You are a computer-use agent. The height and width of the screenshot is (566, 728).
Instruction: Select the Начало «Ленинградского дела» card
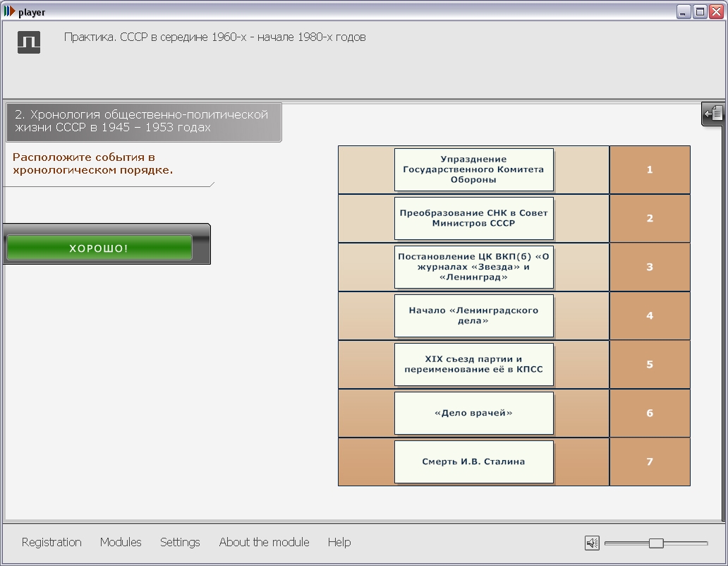click(x=473, y=316)
